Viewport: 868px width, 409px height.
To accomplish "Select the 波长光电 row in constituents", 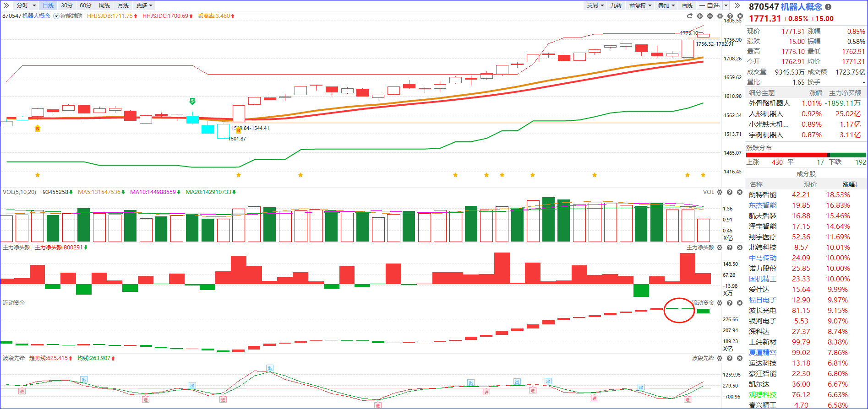I will (x=806, y=311).
